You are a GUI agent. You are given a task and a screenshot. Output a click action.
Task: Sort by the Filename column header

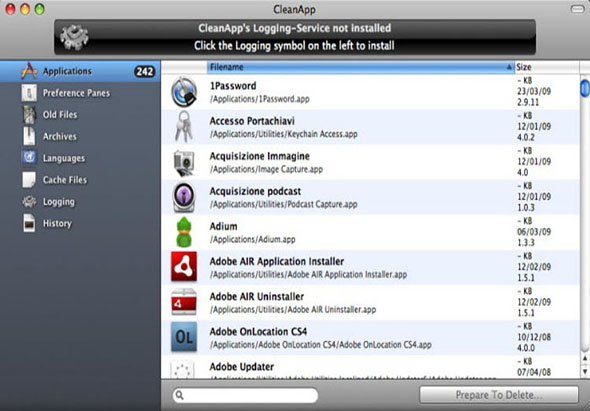(360, 67)
